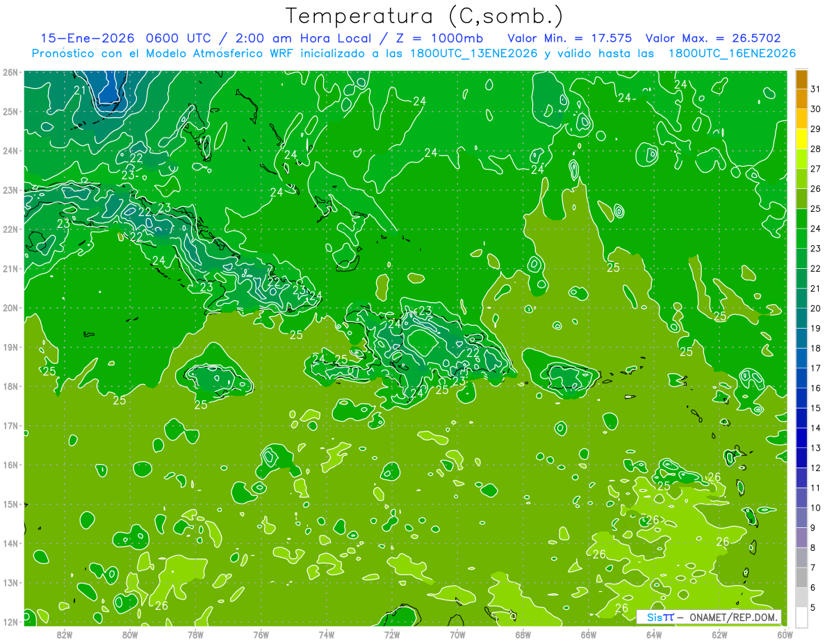
Task: Click valid-until time "1800UTC_16ENE2026"
Action: tap(732, 53)
